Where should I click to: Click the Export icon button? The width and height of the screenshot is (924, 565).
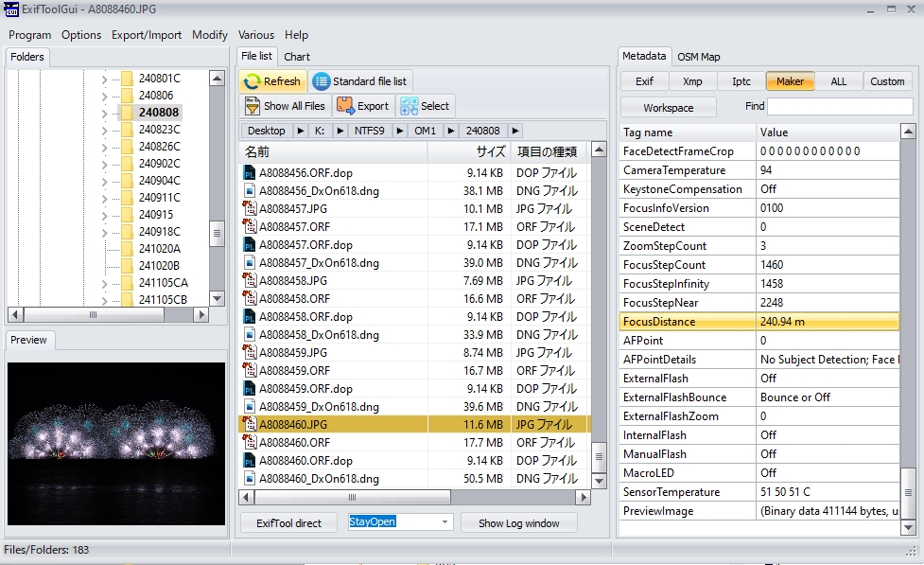(x=344, y=106)
